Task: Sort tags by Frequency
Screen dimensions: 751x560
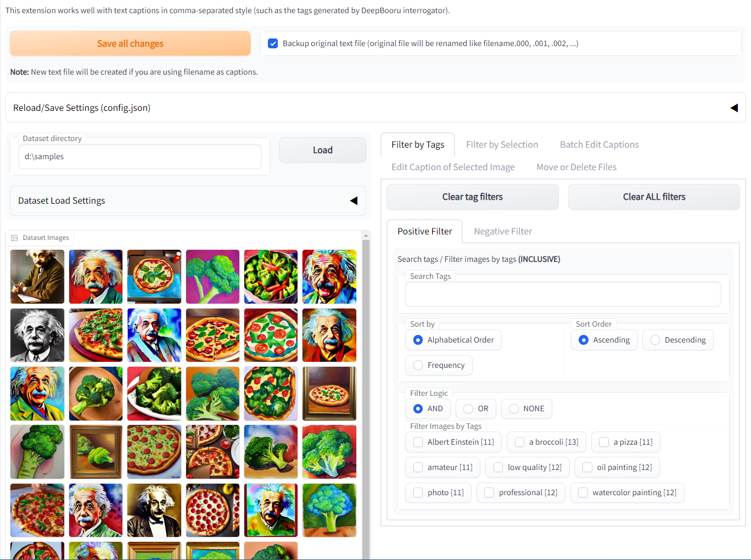Action: [x=417, y=365]
